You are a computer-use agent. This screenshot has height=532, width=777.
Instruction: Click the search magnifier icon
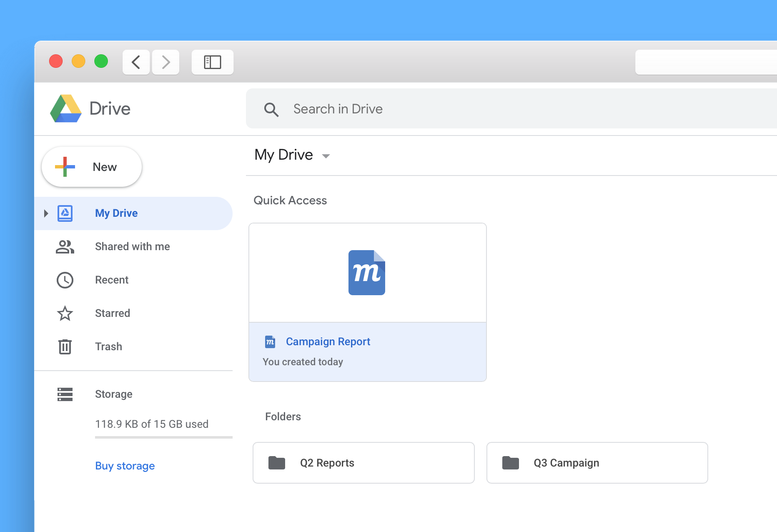[271, 109]
